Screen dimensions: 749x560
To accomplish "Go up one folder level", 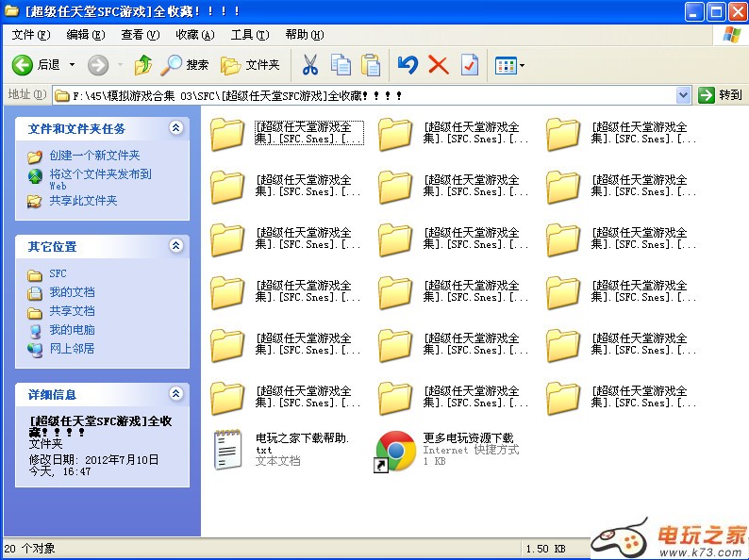I will [143, 65].
